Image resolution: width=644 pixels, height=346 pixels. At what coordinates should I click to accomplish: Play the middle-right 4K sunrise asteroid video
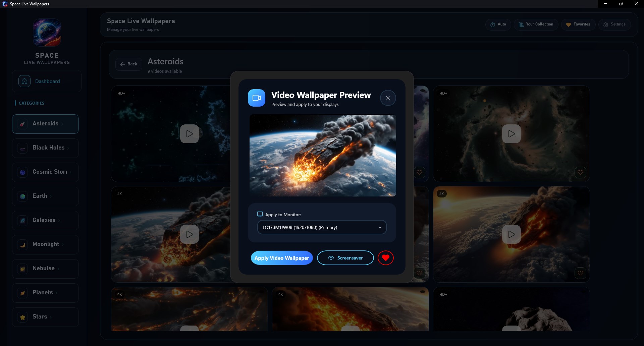tap(512, 234)
